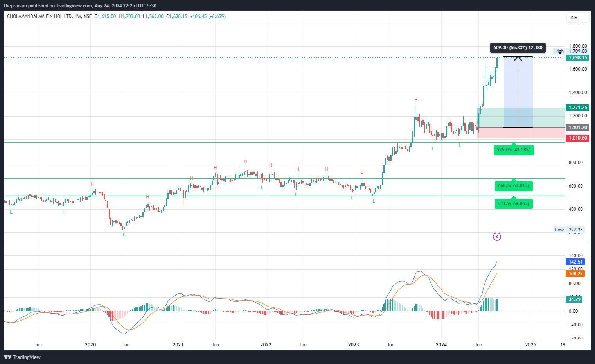Select the 1,101.70 entry price label
The height and width of the screenshot is (364, 595).
coord(577,127)
